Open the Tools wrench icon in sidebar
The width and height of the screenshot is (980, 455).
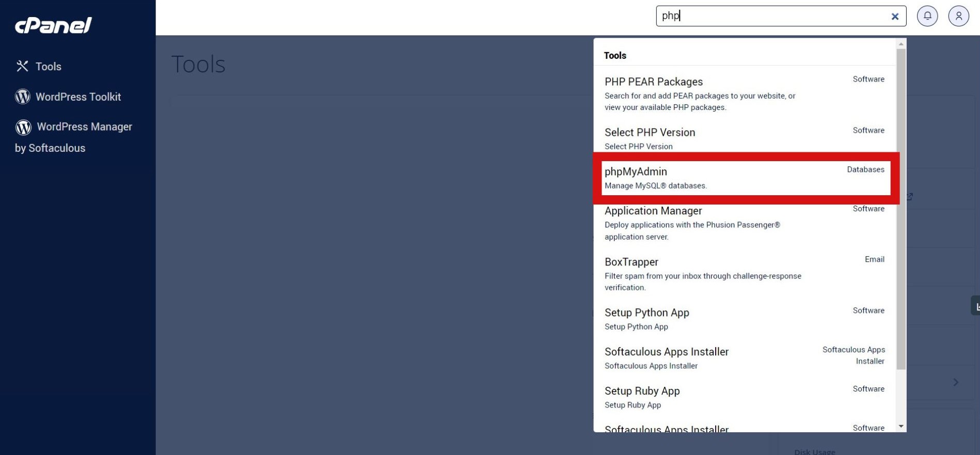tap(22, 66)
